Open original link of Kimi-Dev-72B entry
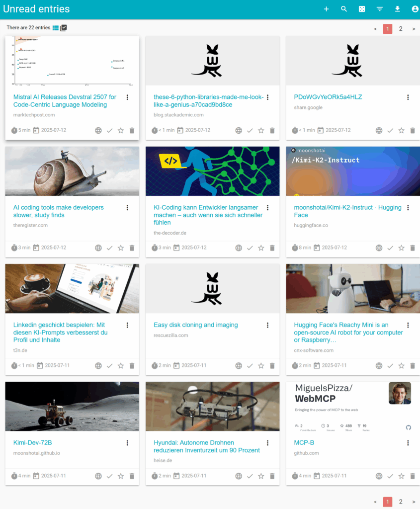 98,476
